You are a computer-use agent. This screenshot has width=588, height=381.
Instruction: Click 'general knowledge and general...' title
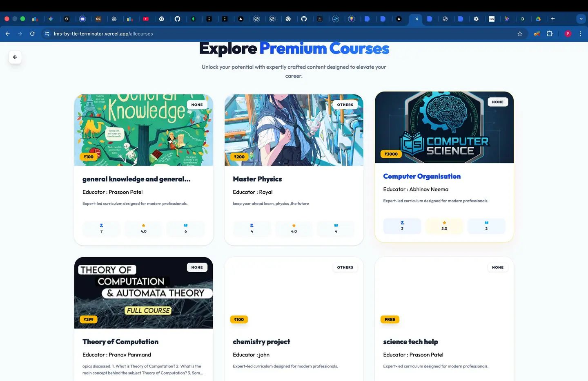point(136,179)
